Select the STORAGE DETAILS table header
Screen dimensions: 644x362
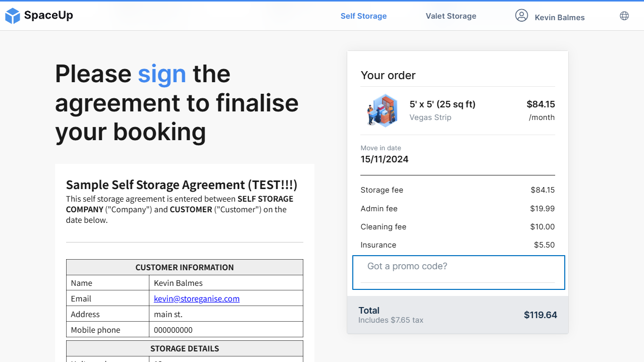[185, 348]
